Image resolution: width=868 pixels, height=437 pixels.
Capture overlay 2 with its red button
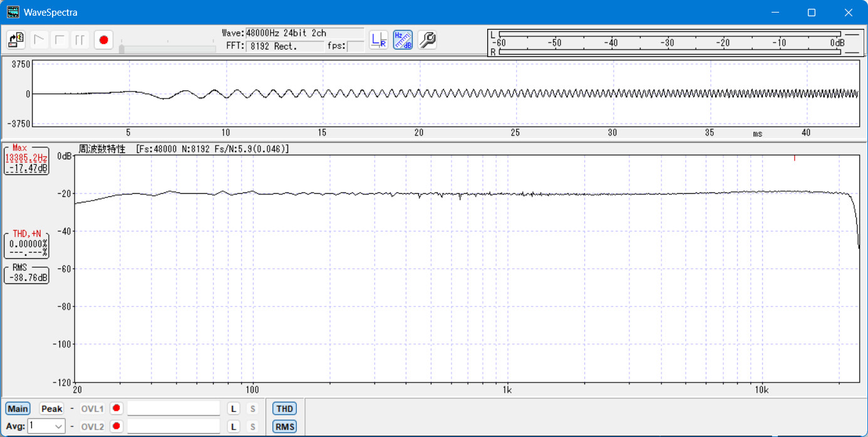point(116,427)
